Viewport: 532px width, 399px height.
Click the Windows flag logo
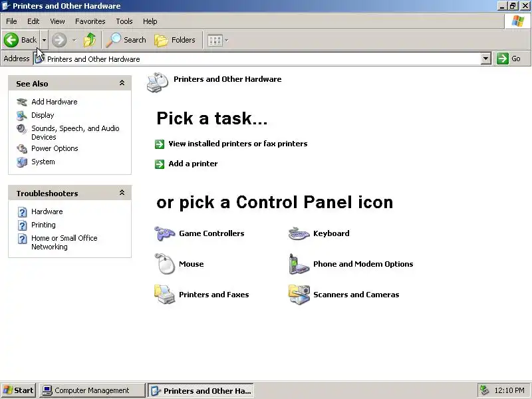pyautogui.click(x=518, y=21)
